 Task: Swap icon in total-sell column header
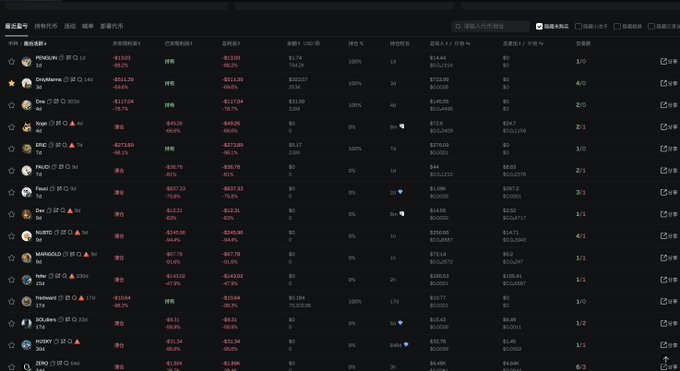[x=541, y=43]
